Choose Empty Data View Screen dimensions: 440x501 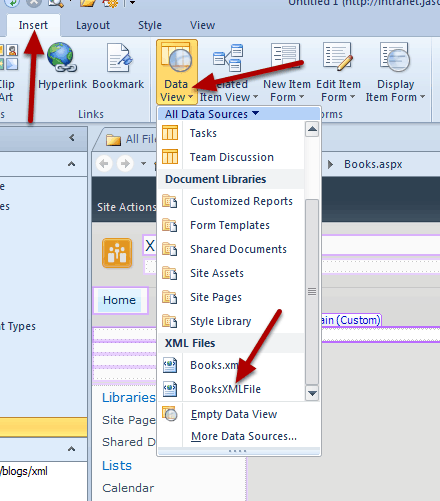coord(239,414)
